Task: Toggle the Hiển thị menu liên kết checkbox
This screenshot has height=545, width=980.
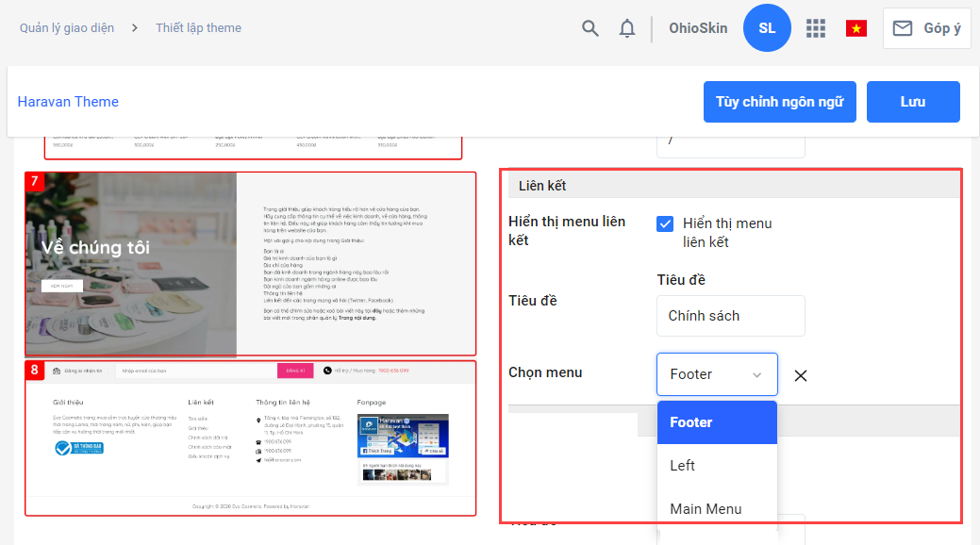Action: [x=665, y=223]
